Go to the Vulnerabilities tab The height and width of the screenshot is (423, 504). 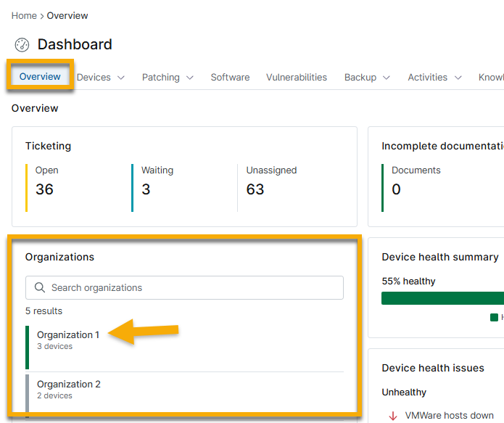(296, 77)
